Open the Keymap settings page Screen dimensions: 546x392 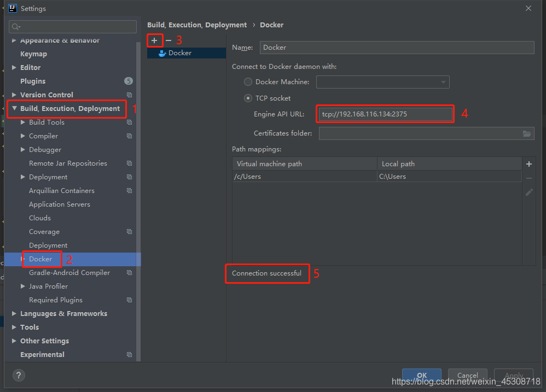point(33,54)
